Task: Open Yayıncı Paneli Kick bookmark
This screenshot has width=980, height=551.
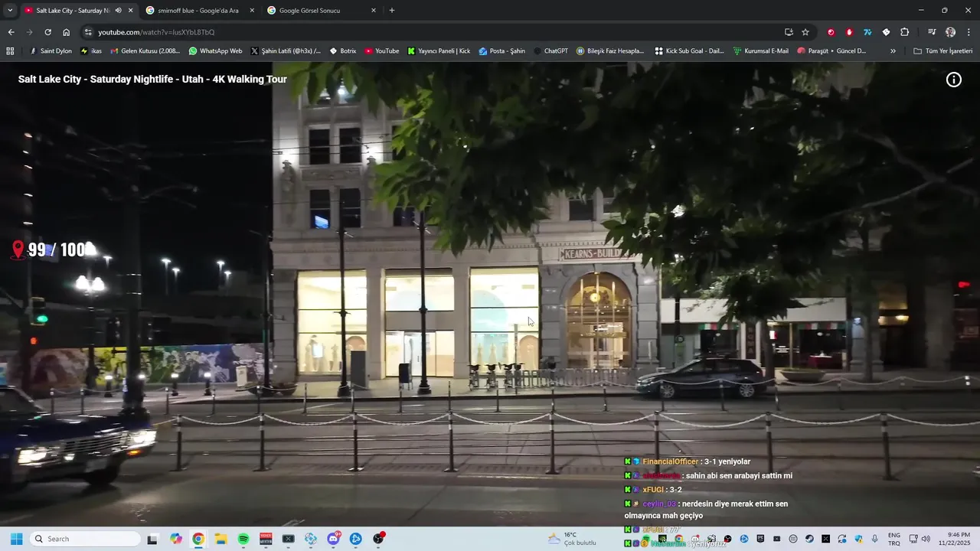Action: (439, 51)
